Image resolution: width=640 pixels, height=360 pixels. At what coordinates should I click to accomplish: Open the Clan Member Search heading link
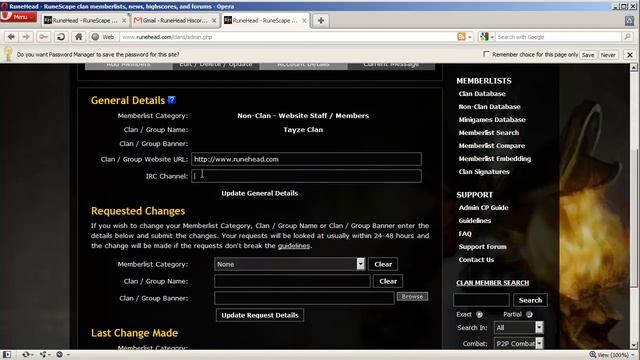pyautogui.click(x=492, y=283)
